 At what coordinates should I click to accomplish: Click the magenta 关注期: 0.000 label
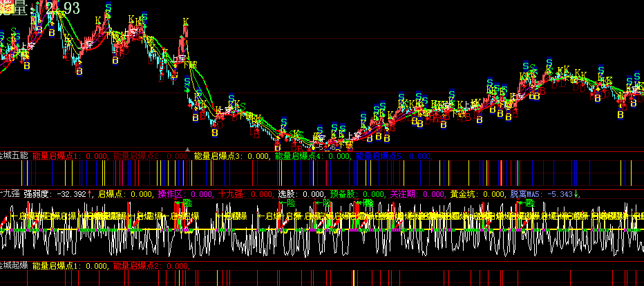[418, 194]
